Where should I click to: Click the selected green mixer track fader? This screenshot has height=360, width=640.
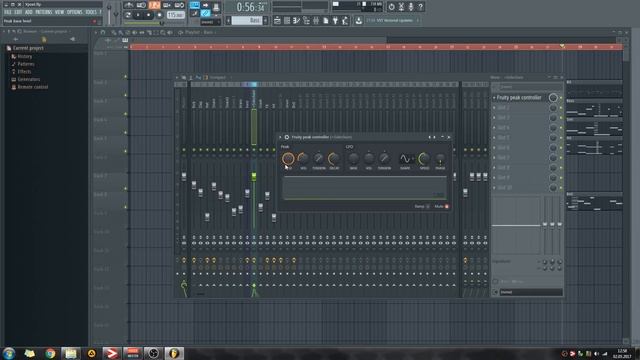(254, 176)
